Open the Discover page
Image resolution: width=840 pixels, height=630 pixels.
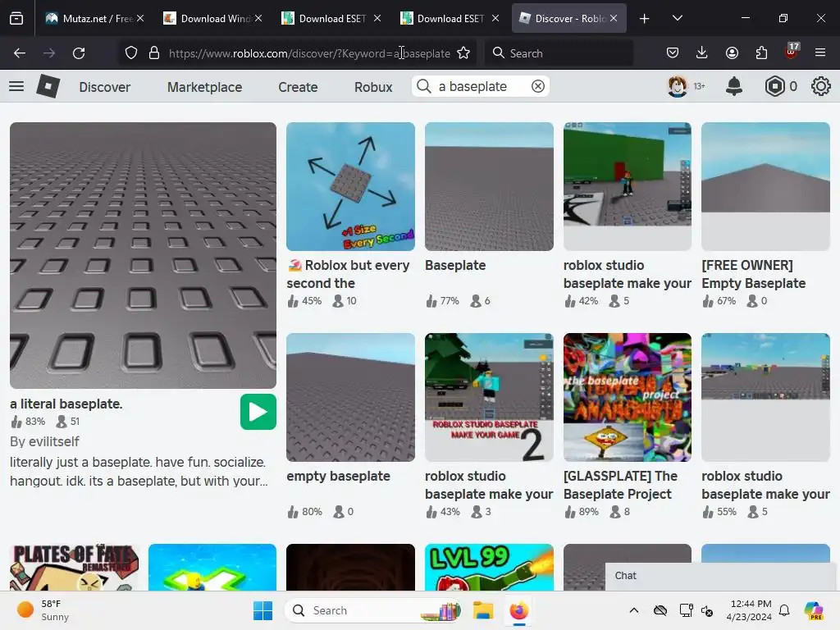click(x=104, y=87)
